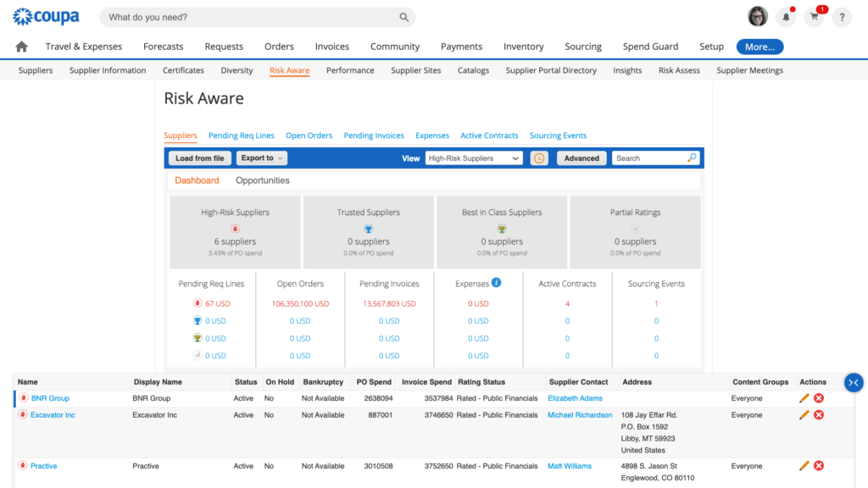Viewport: 868px width, 488px height.
Task: Expand the More... navigation menu
Action: [759, 47]
